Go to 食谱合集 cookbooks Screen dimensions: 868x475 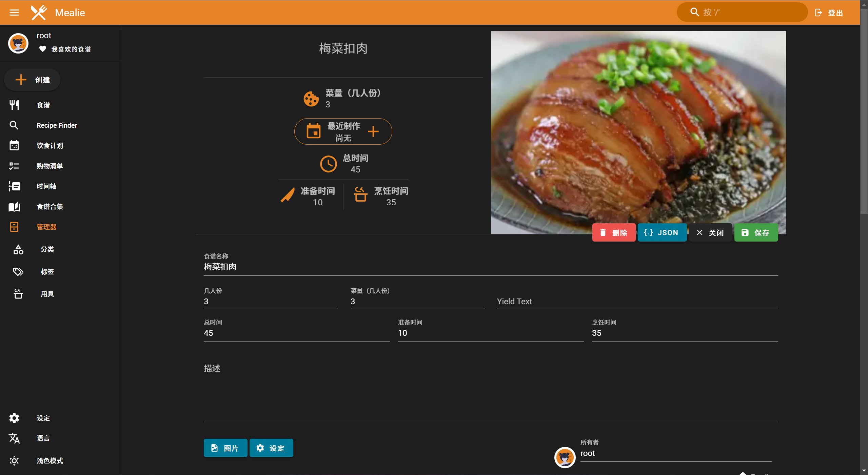coord(50,207)
